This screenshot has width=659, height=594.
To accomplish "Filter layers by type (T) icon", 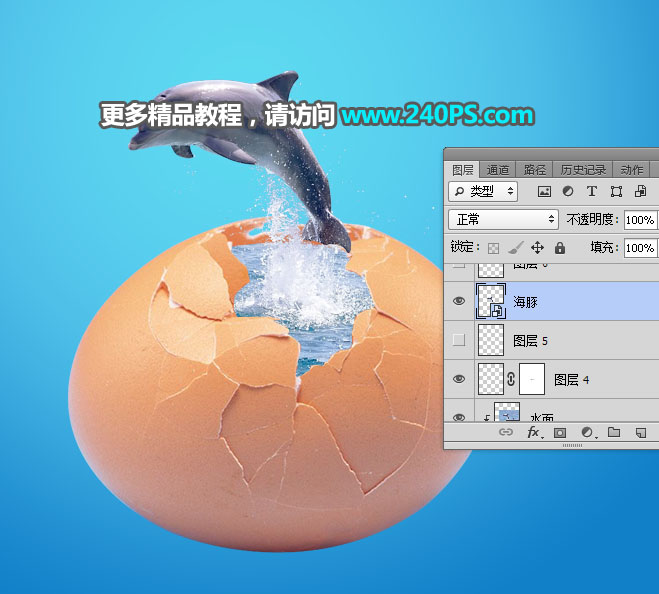I will (x=592, y=192).
